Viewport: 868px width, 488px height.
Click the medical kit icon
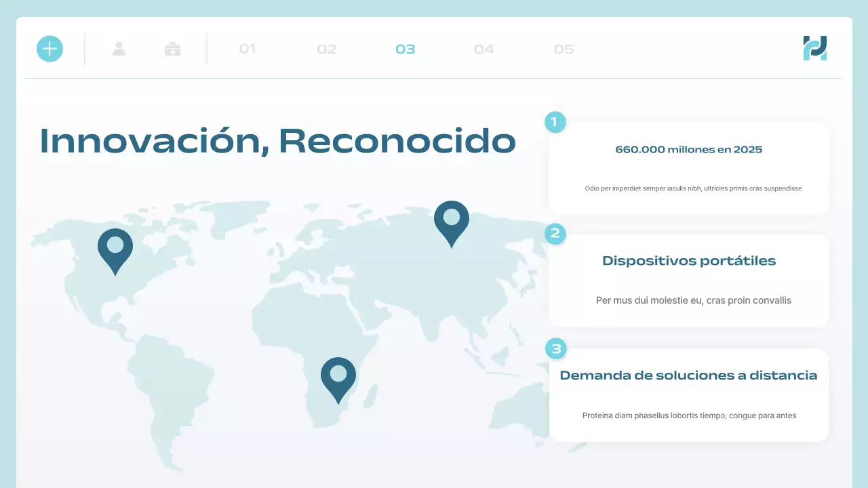[x=173, y=48]
